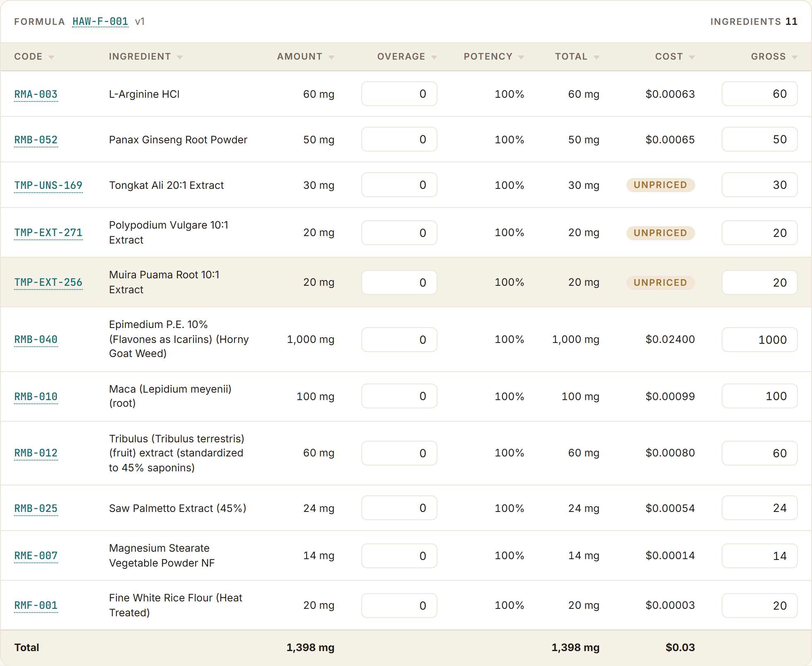Edit overage field for Polypodium Vulgare Extract
Viewport: 812px width, 666px height.
[x=399, y=233]
